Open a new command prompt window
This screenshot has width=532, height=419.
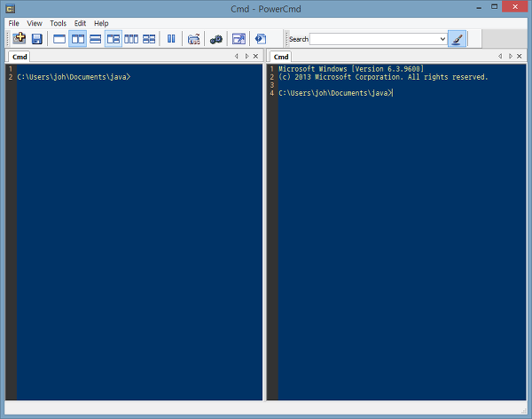point(20,38)
